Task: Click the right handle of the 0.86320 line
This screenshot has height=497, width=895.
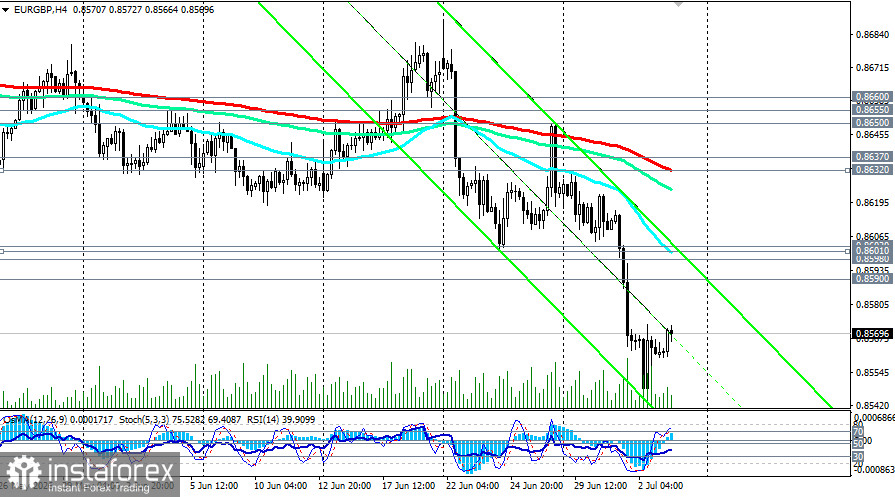Action: pyautogui.click(x=848, y=170)
